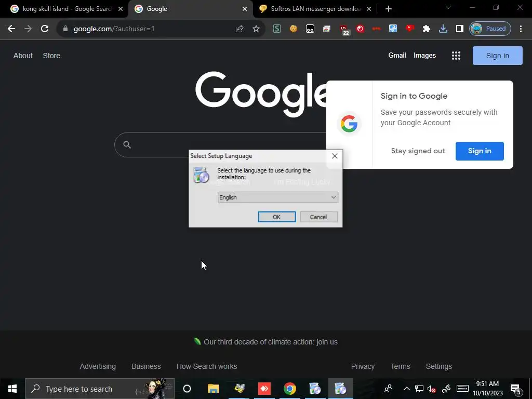The width and height of the screenshot is (532, 399).
Task: Toggle the browser side panel icon
Action: pos(460,29)
